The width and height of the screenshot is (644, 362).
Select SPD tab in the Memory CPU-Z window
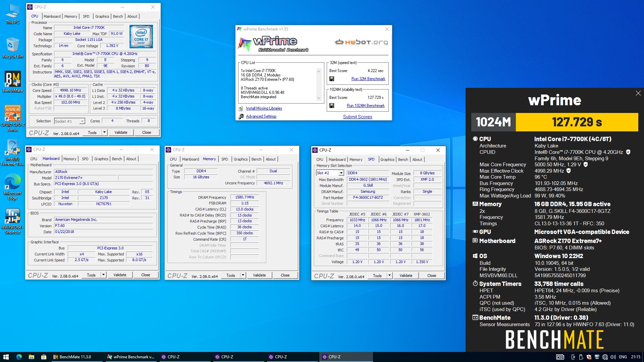pyautogui.click(x=224, y=159)
